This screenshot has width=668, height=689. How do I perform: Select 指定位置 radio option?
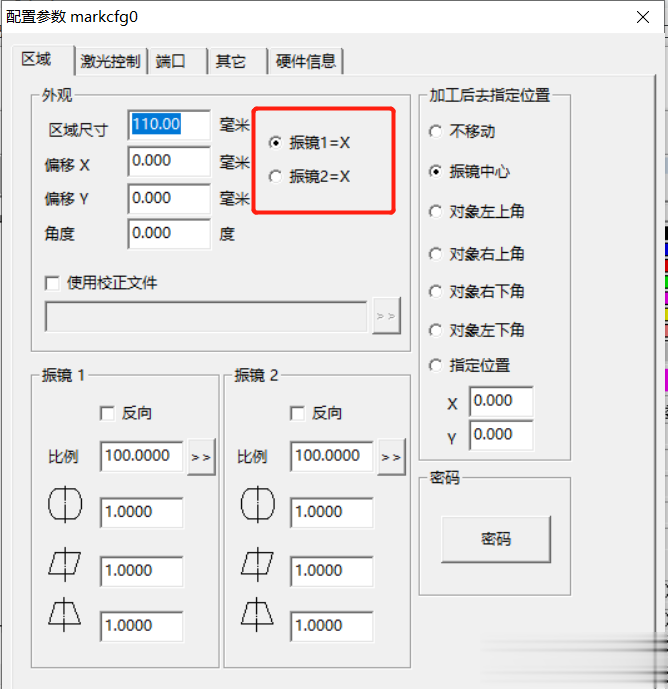click(x=469, y=365)
